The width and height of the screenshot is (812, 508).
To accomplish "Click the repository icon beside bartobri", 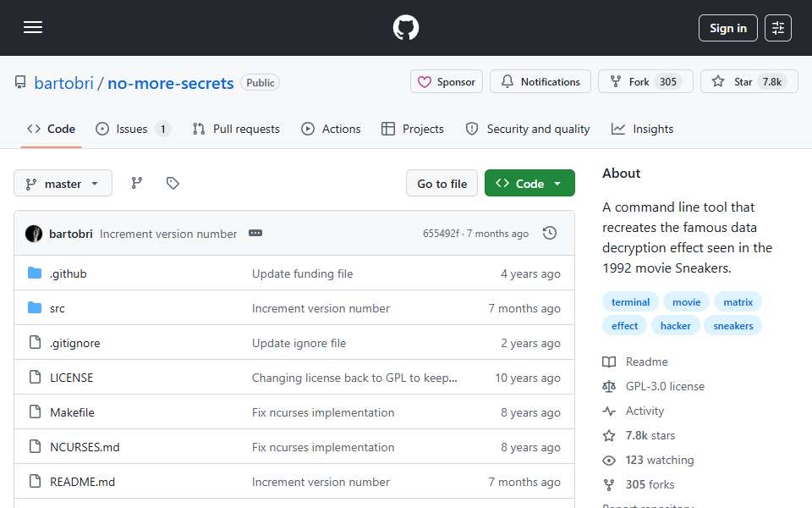I will pos(20,82).
